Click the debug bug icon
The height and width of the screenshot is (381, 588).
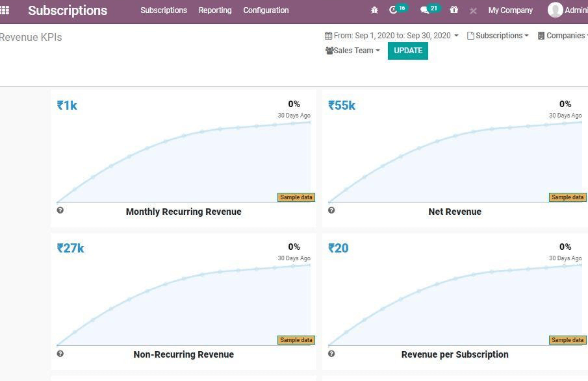(374, 10)
